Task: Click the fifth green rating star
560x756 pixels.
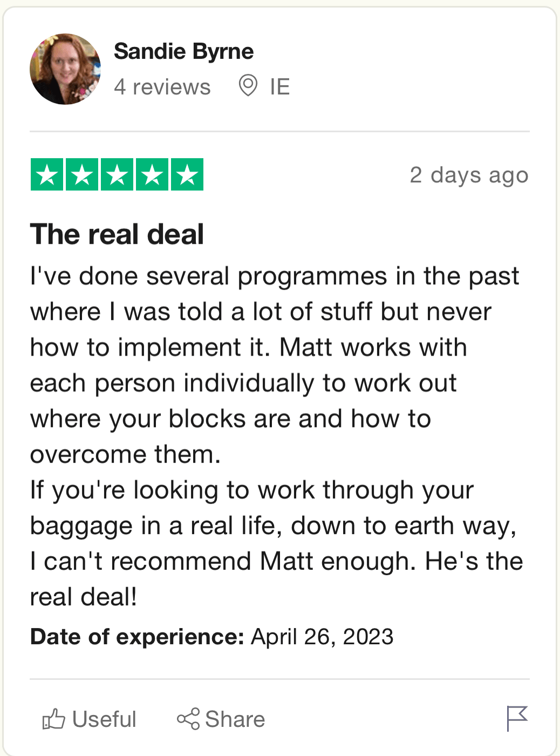Action: (187, 174)
